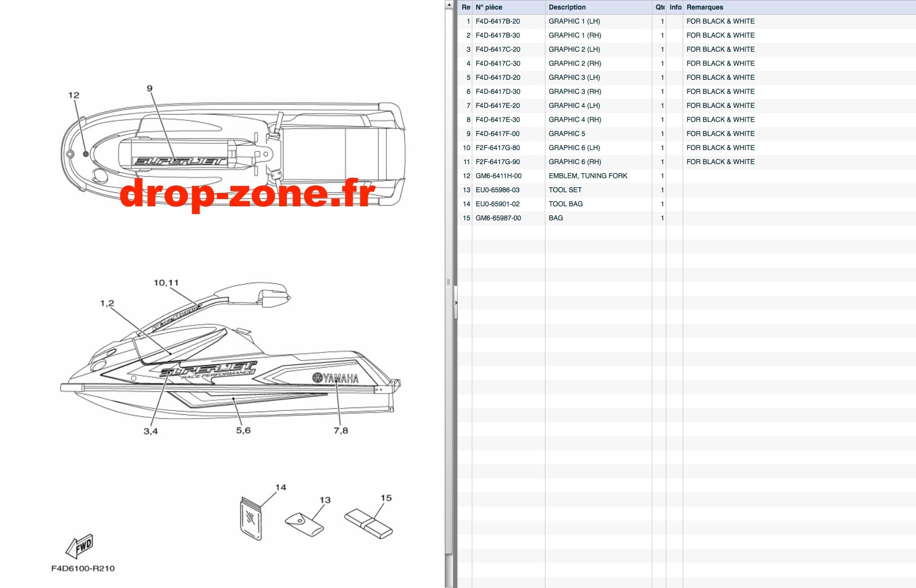Viewport: 916px width, 588px height.
Task: Click callout number 12 on the top-view diagram
Action: coord(74,95)
